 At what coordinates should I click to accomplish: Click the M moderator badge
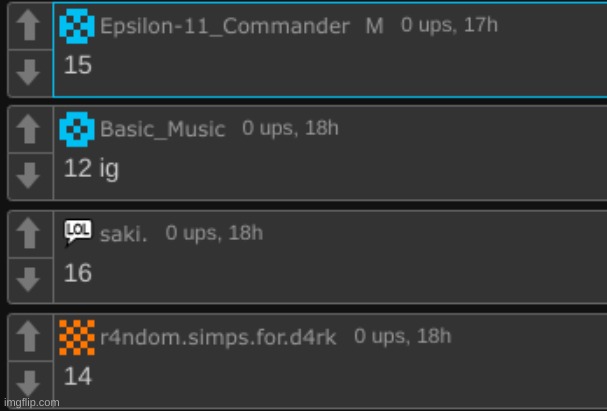pyautogui.click(x=374, y=27)
